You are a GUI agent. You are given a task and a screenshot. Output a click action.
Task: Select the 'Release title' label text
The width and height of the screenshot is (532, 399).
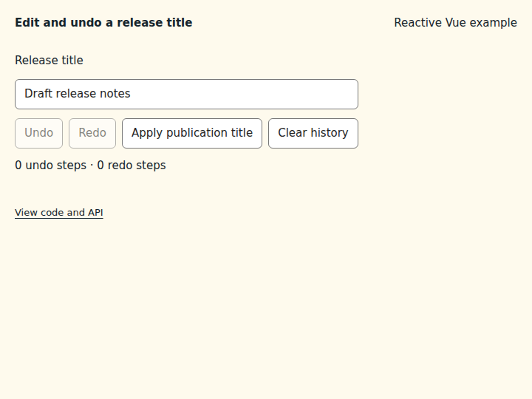coord(50,60)
